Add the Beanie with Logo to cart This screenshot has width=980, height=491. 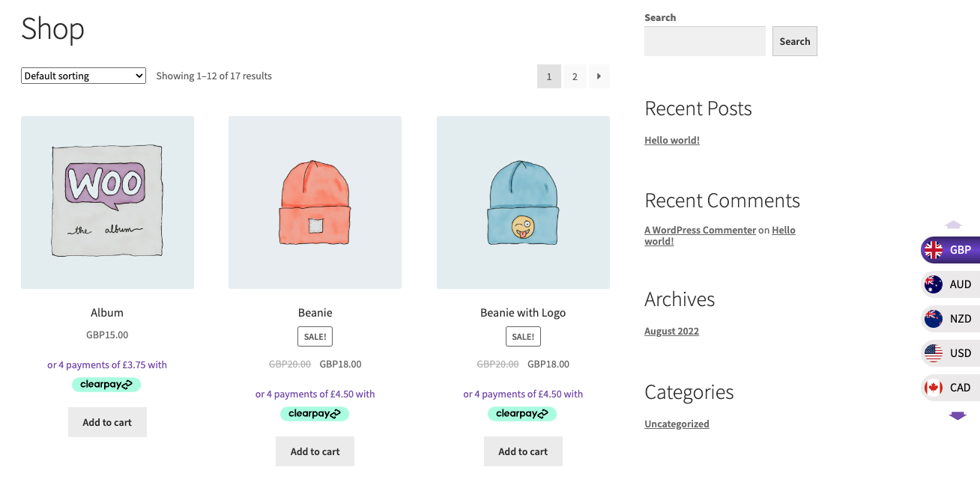[523, 451]
